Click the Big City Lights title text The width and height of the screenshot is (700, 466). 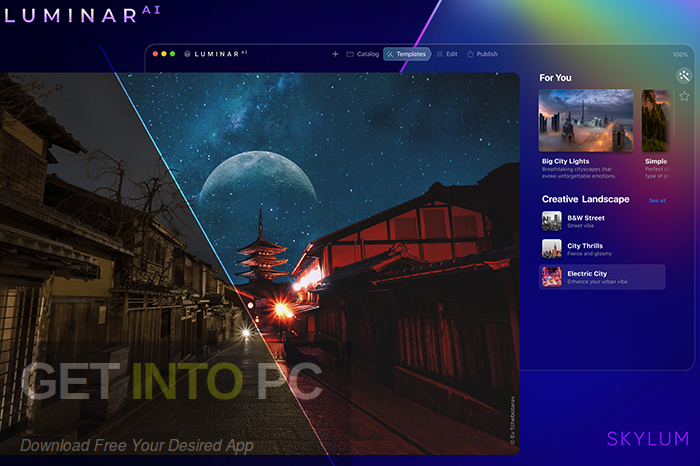[x=565, y=161]
